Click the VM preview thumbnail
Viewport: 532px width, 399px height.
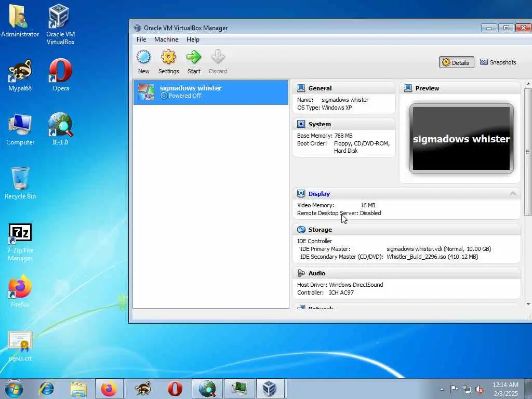coord(461,138)
